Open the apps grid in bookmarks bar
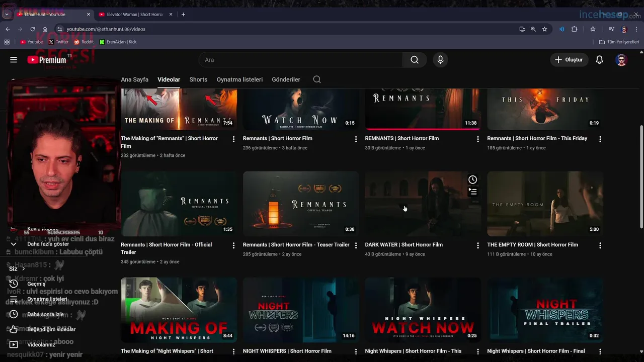Screen dimensions: 644x362 coord(7,42)
